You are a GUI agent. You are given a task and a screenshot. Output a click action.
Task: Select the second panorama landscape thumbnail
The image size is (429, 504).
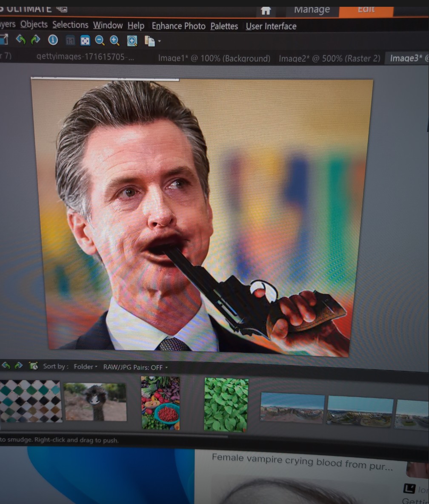(x=360, y=412)
